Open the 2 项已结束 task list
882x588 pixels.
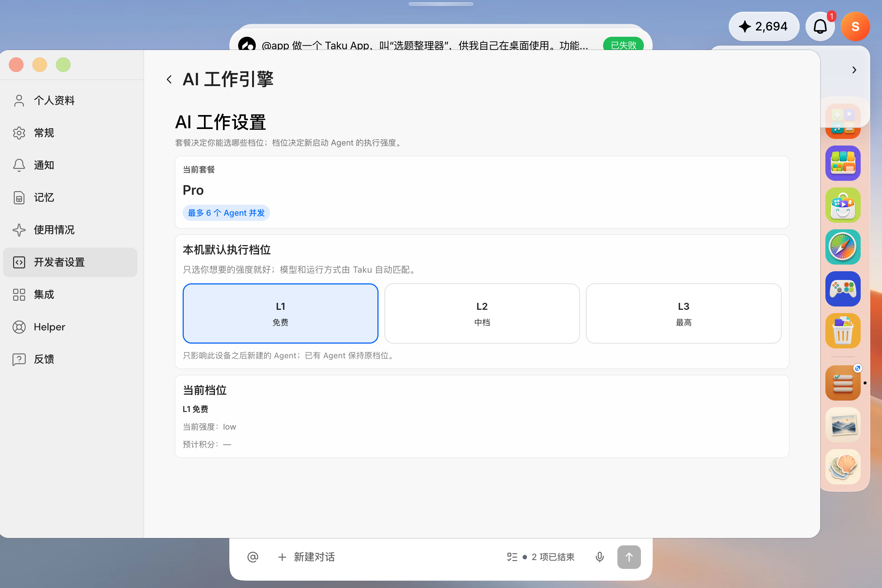pos(540,557)
